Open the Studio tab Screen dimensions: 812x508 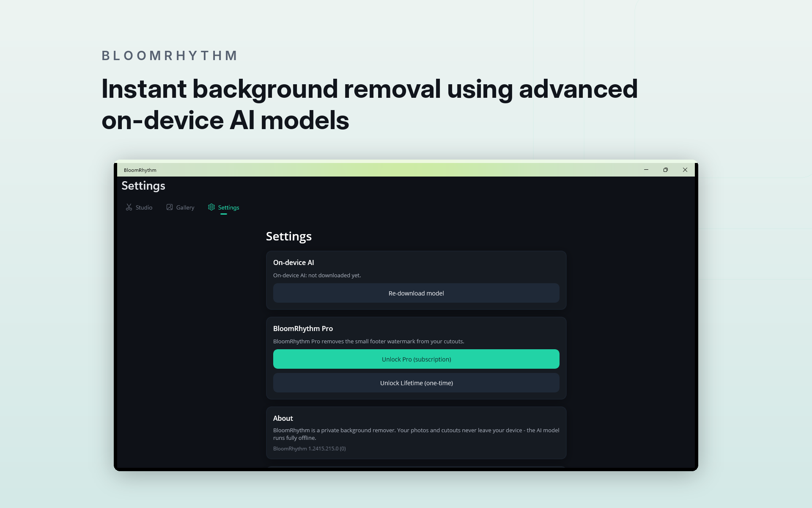pos(139,207)
